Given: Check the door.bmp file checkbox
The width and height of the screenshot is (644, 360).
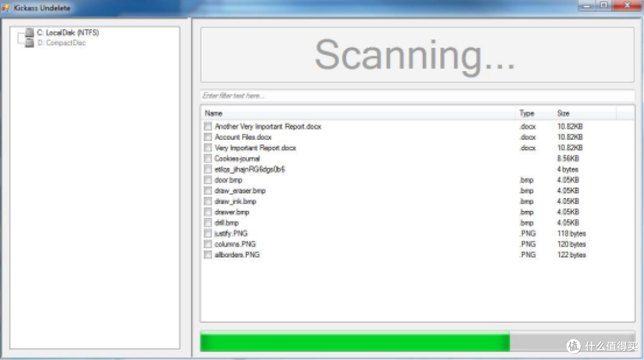Looking at the screenshot, I should [208, 180].
